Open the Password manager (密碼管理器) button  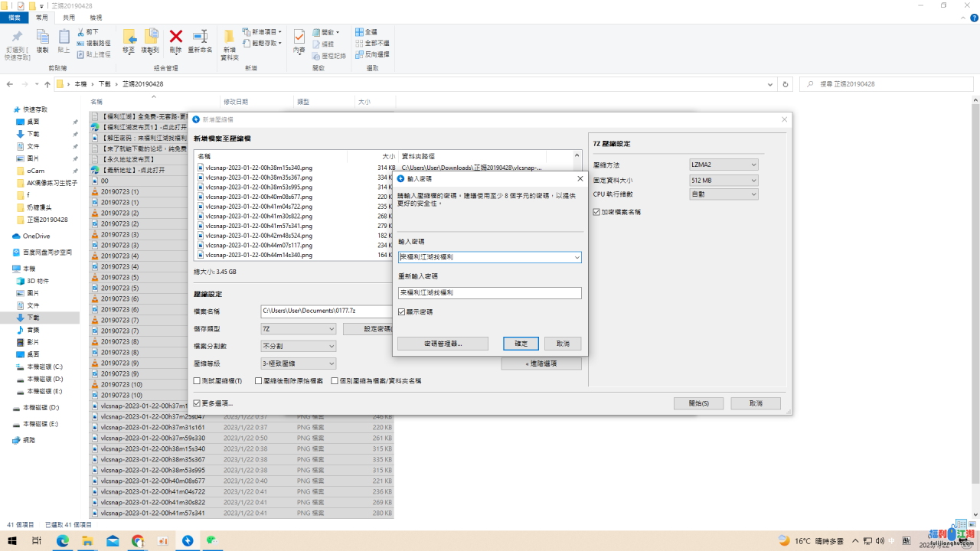[x=443, y=344]
